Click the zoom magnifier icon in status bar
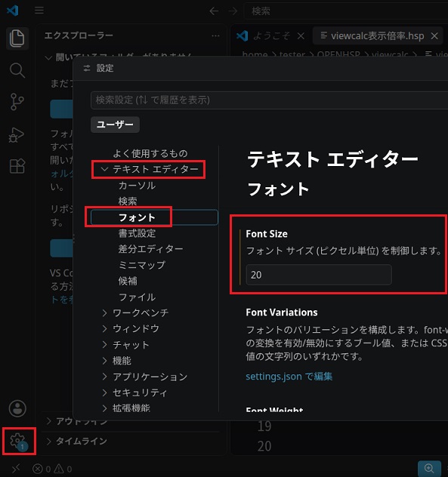Image resolution: width=448 pixels, height=477 pixels. [x=429, y=469]
